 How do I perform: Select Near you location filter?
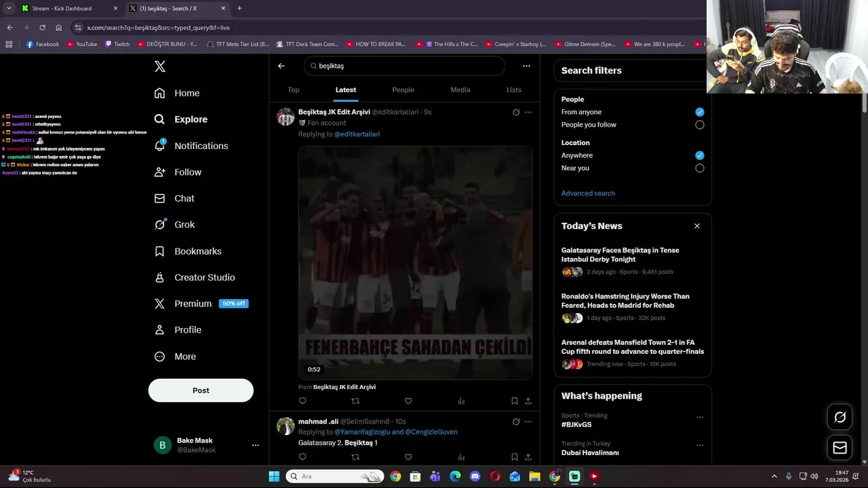coord(700,168)
